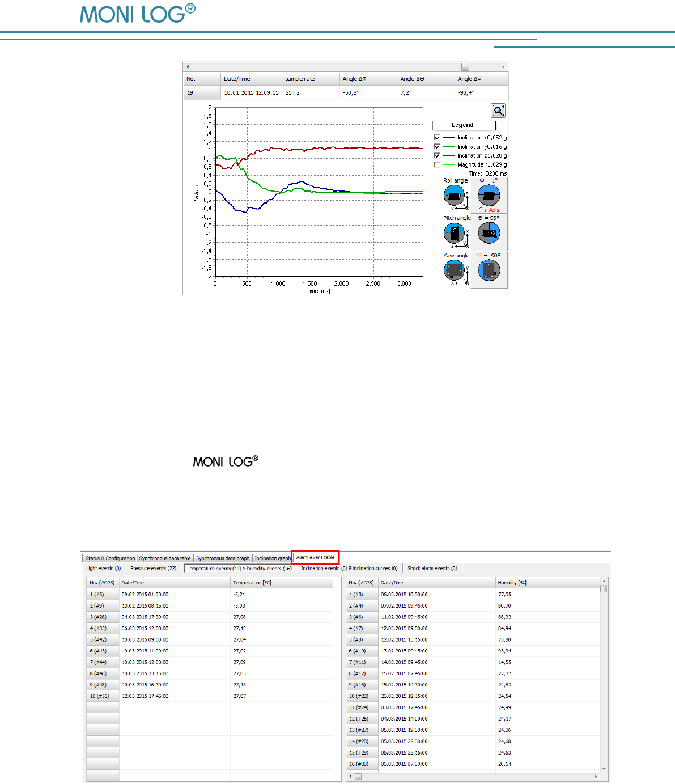Image resolution: width=675 pixels, height=784 pixels.
Task: Click the Ψ = -90° yaw indicator
Action: (x=489, y=271)
